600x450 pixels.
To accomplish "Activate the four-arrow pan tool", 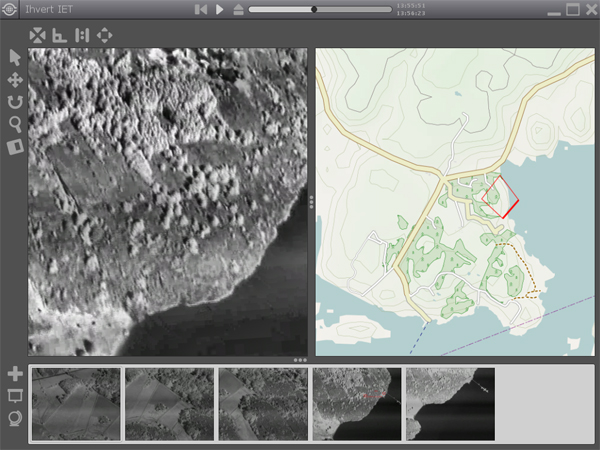I will click(x=15, y=79).
